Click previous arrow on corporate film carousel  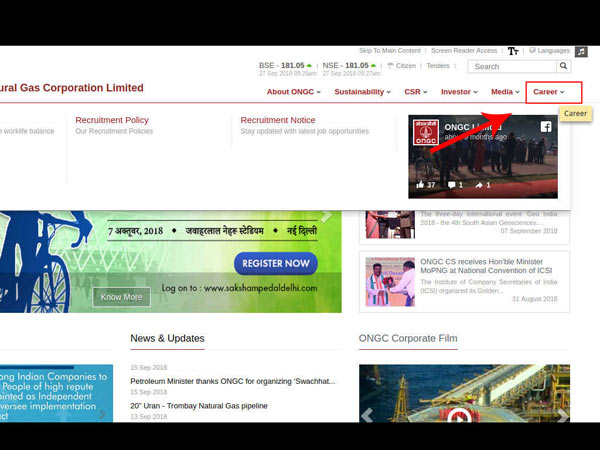[x=367, y=415]
